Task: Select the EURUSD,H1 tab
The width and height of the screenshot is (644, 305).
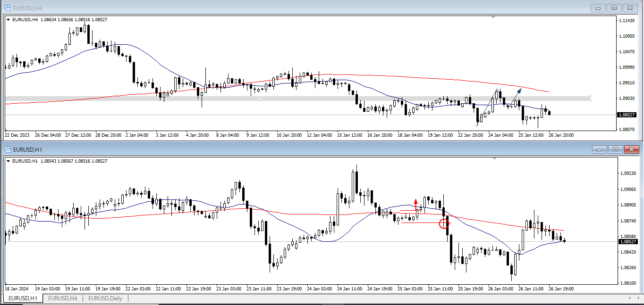Action: click(x=22, y=298)
